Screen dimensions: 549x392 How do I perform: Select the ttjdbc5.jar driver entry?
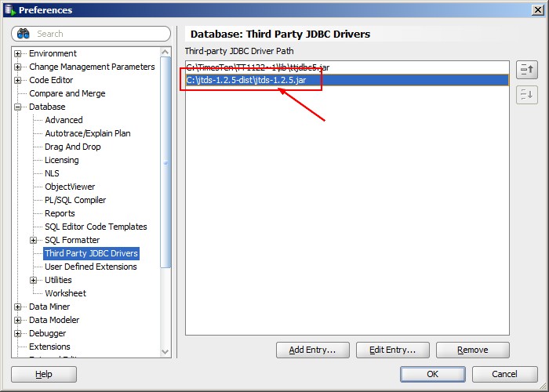click(x=257, y=67)
